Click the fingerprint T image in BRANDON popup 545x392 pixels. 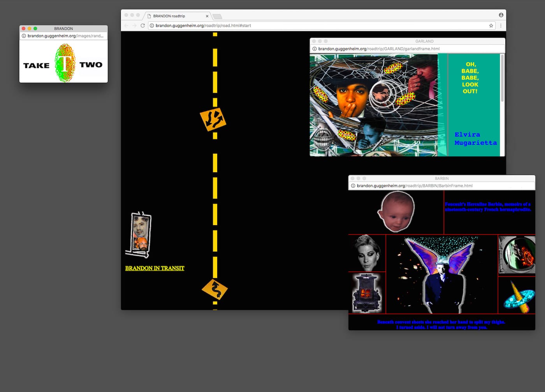[65, 63]
